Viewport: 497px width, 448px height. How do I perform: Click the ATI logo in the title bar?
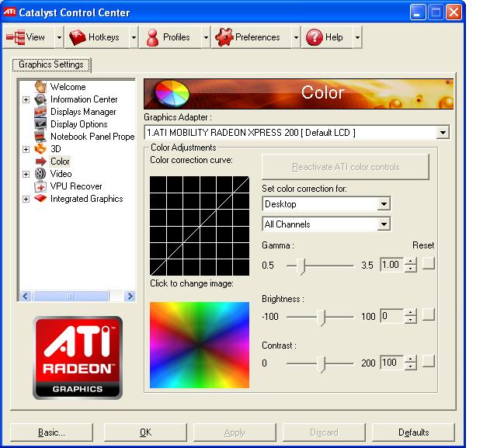tap(9, 12)
